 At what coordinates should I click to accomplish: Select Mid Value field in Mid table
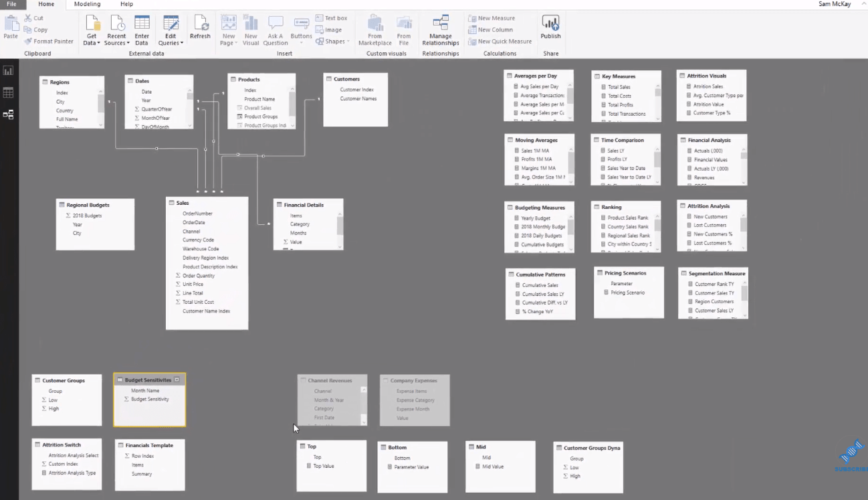[x=493, y=467]
